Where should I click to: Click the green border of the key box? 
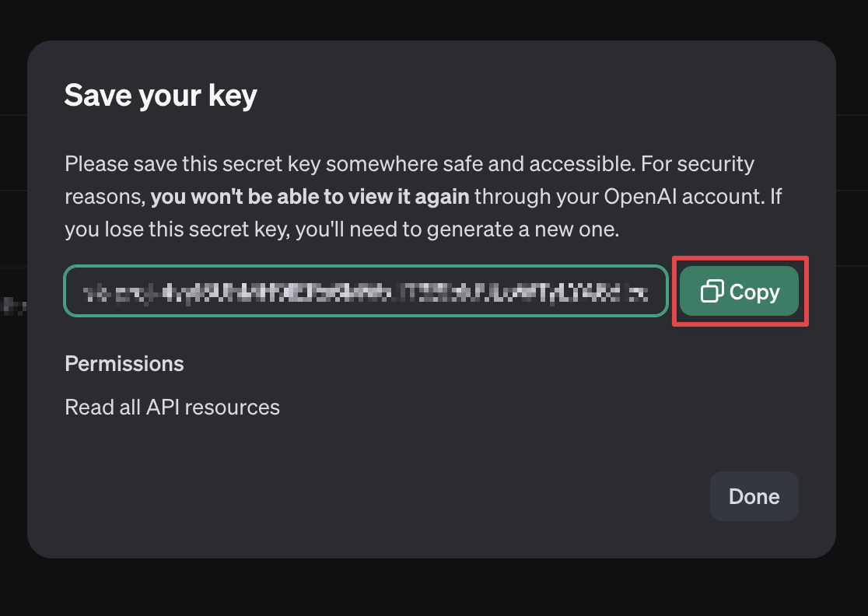(x=366, y=266)
